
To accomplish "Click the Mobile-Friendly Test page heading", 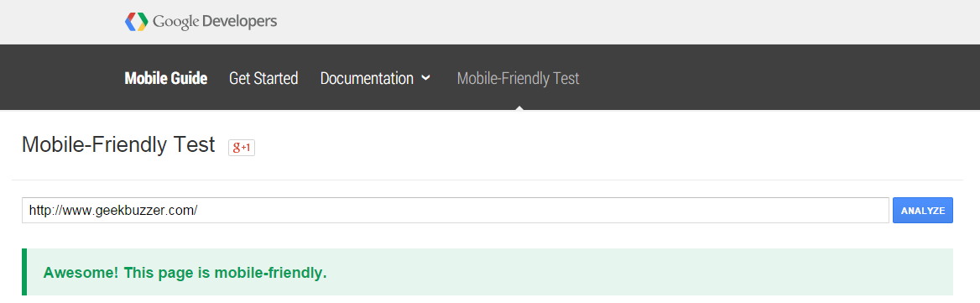I will 118,145.
